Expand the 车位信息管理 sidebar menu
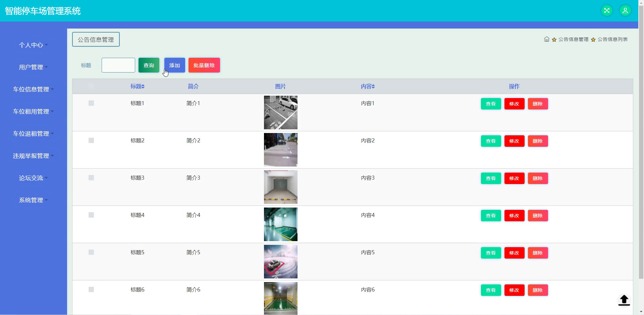Viewport: 644px width, 315px height. click(33, 89)
